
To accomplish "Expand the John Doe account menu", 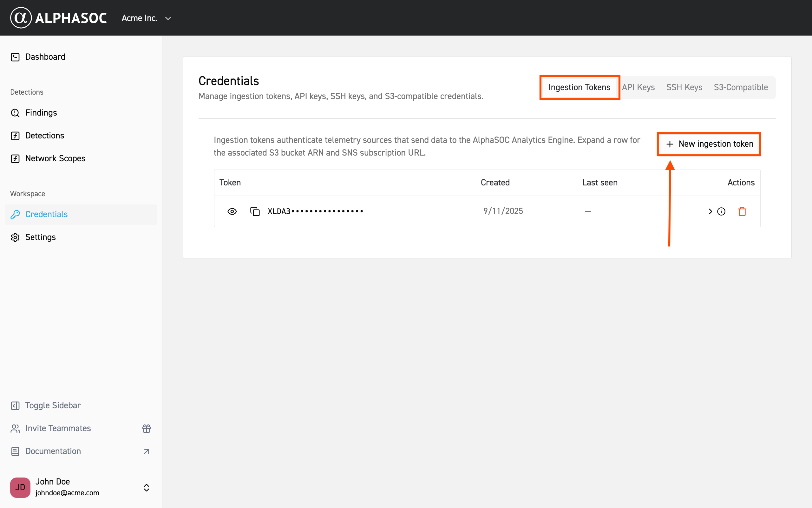I will (146, 487).
